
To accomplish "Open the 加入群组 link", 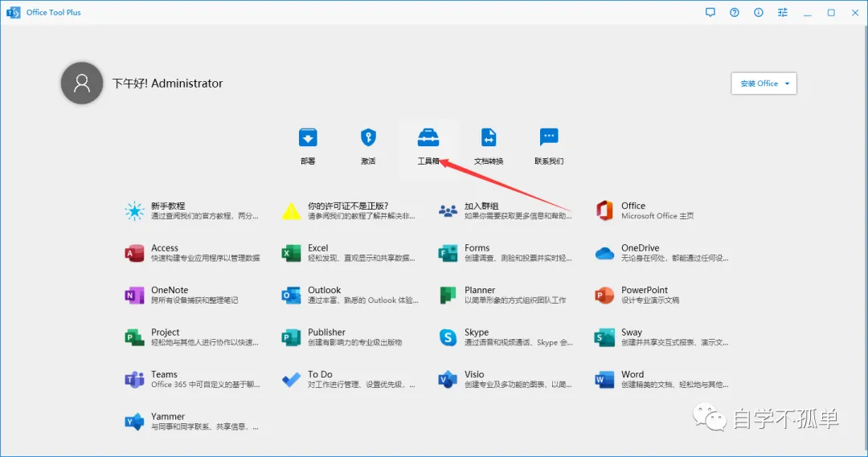I will [x=505, y=210].
